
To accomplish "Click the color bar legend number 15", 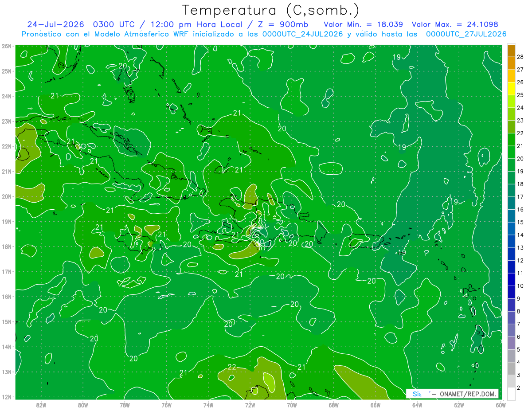I will coord(520,222).
